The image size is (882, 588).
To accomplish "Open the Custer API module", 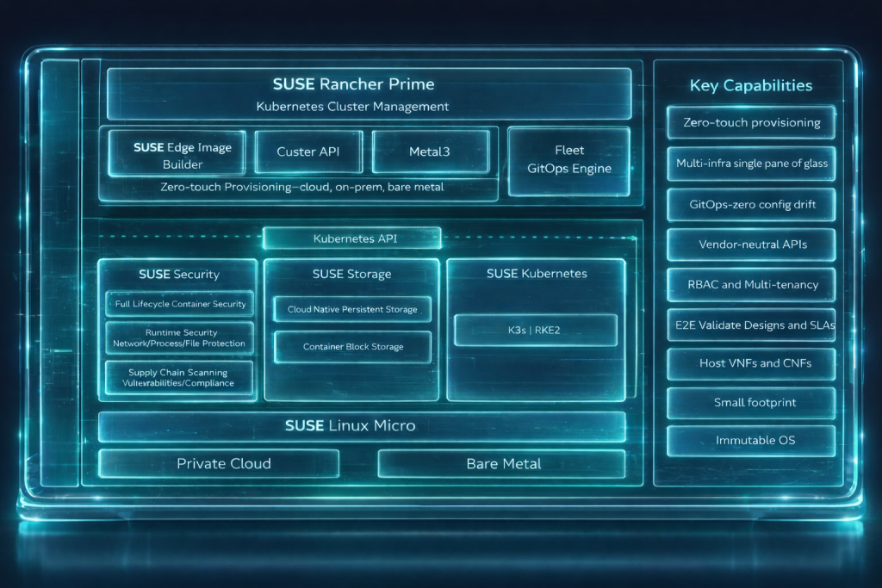I will tap(307, 152).
